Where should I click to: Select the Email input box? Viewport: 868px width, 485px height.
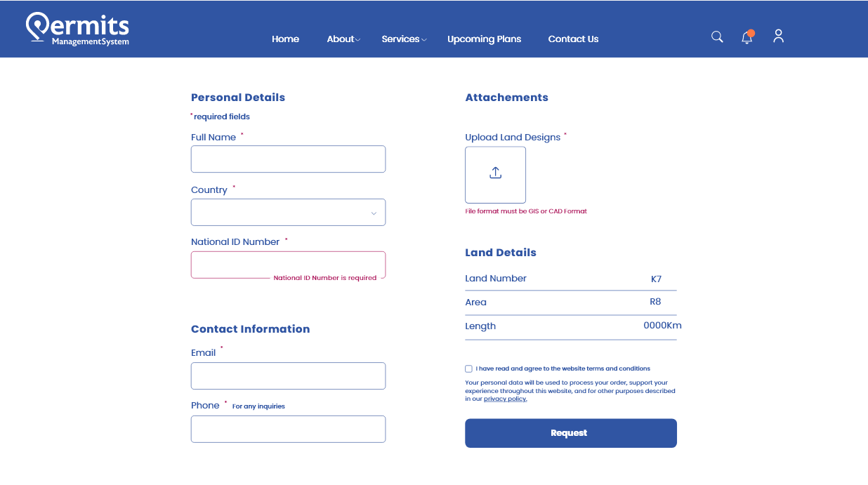pyautogui.click(x=288, y=376)
